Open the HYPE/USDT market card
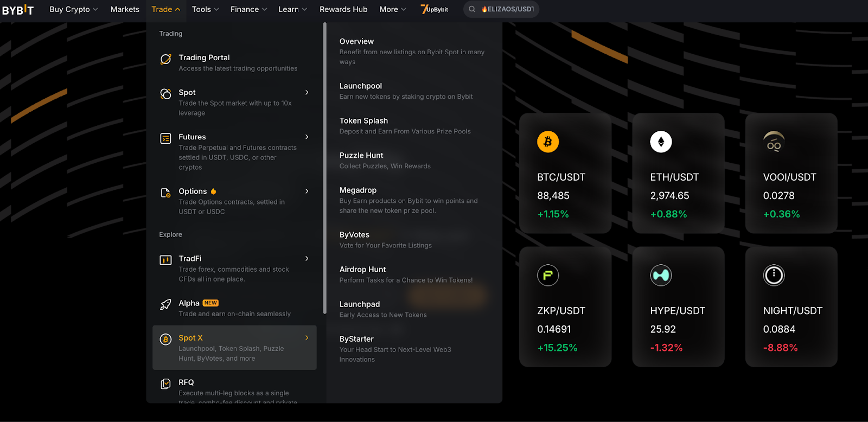868x422 pixels. coord(678,307)
